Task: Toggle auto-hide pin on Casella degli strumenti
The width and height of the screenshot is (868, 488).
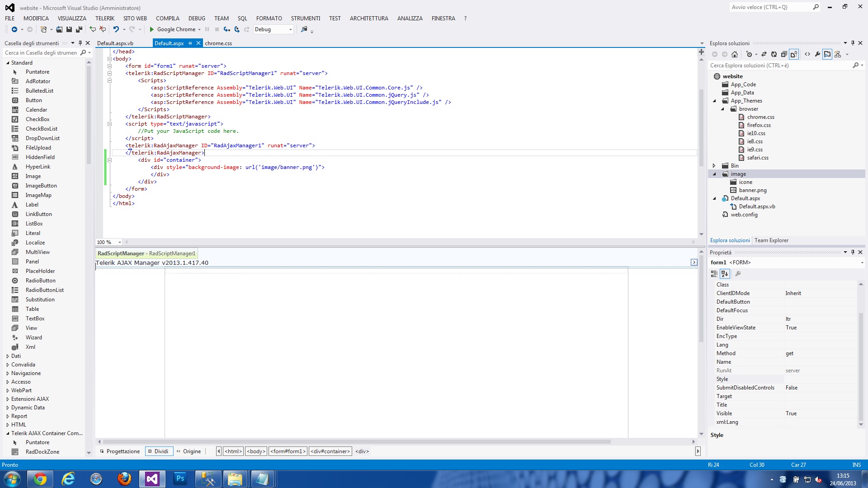Action: pos(80,43)
